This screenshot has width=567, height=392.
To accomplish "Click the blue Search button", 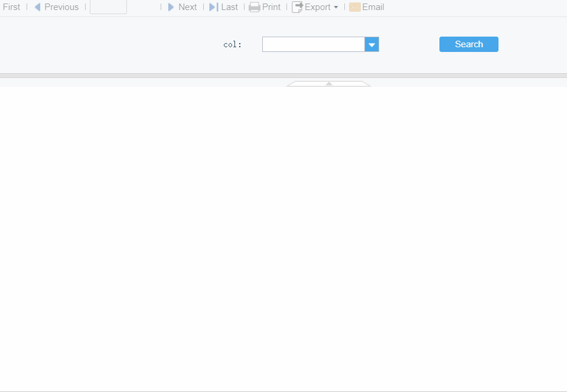I will [468, 44].
